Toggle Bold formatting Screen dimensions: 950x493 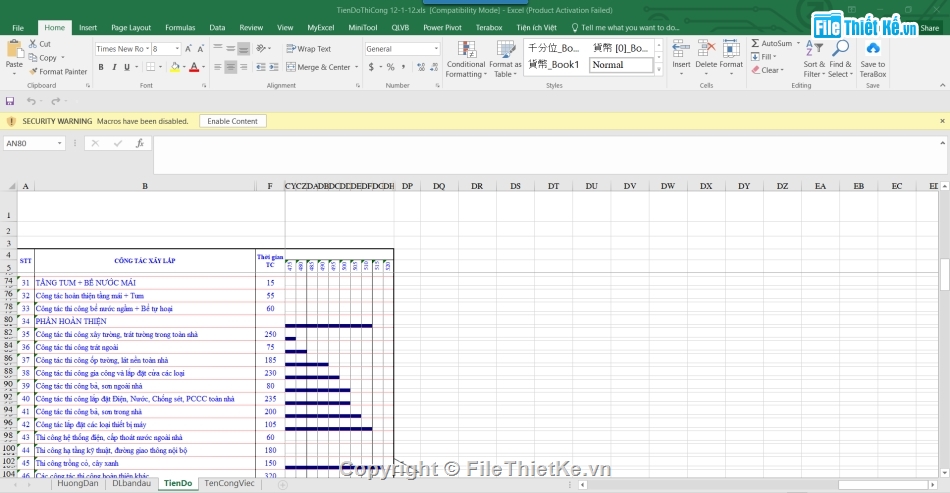[x=101, y=67]
